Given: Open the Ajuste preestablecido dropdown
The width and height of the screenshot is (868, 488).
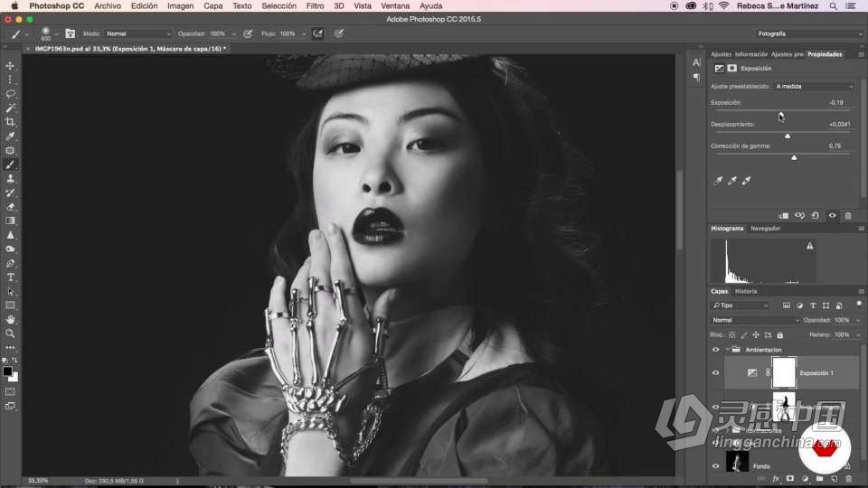Looking at the screenshot, I should pos(815,87).
